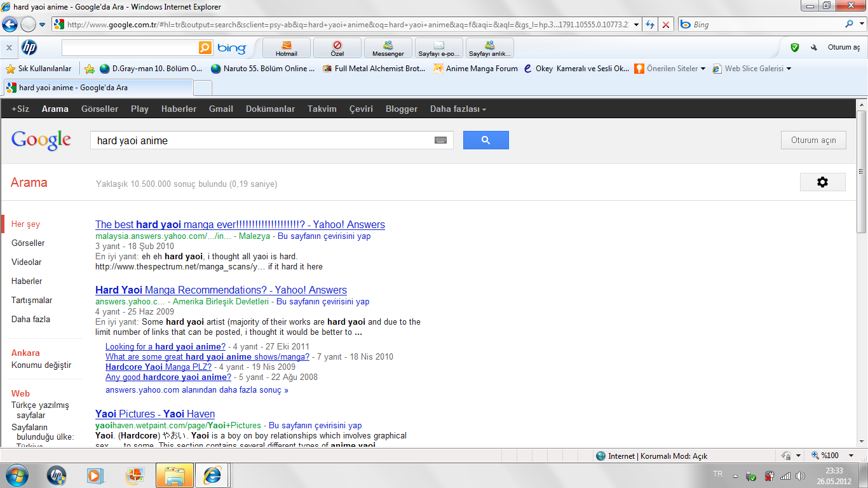This screenshot has width=868, height=488.
Task: Click +Siz in Google top bar
Action: (20, 109)
